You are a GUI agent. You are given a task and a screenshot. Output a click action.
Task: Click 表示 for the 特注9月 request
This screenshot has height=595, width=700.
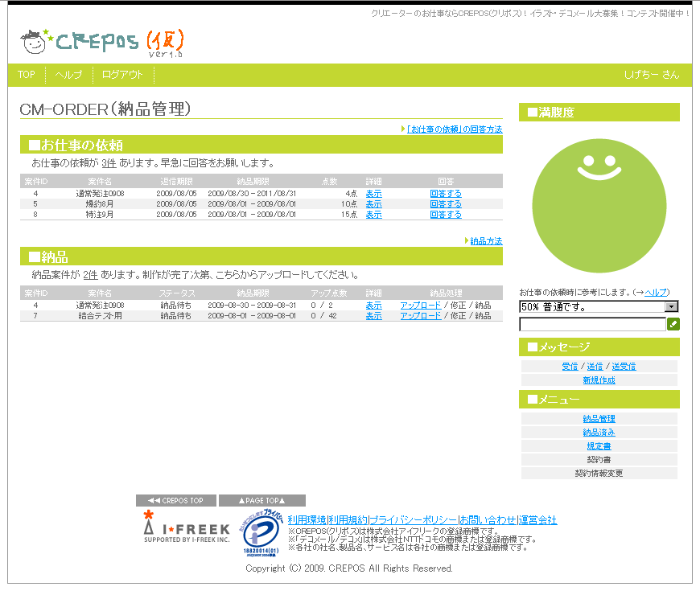(x=373, y=215)
